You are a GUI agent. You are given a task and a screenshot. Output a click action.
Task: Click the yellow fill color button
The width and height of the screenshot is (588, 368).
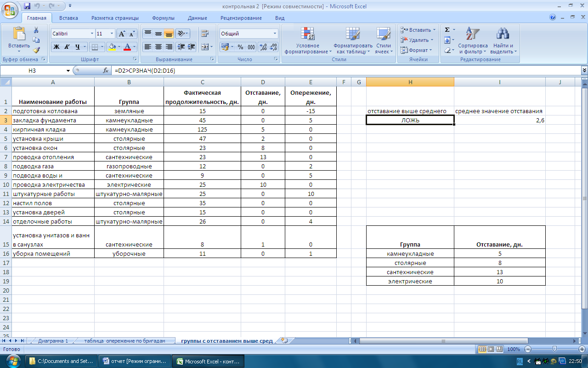112,47
